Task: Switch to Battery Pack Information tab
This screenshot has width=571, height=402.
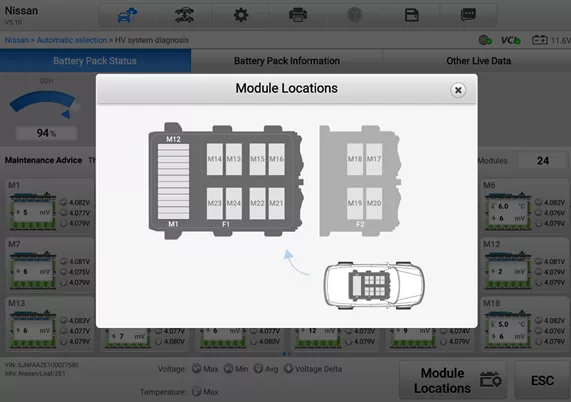Action: coord(287,61)
